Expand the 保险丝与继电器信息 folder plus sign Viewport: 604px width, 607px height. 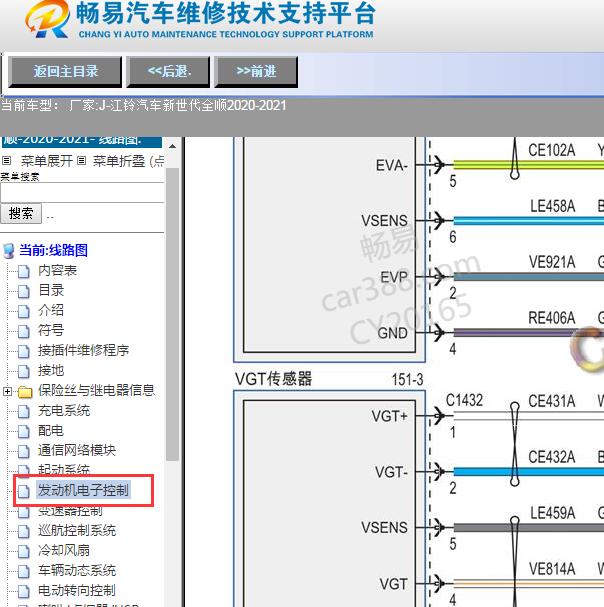[x=7, y=391]
